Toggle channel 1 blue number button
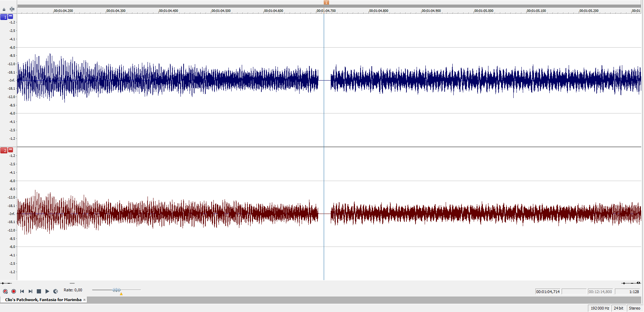The height and width of the screenshot is (312, 644). (4, 17)
